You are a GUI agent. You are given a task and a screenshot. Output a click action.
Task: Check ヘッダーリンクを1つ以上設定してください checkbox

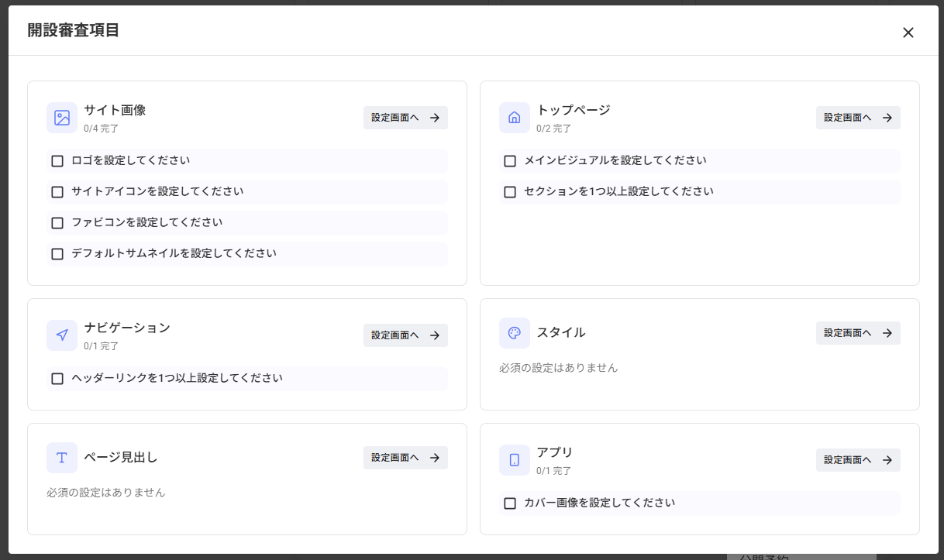coord(57,379)
